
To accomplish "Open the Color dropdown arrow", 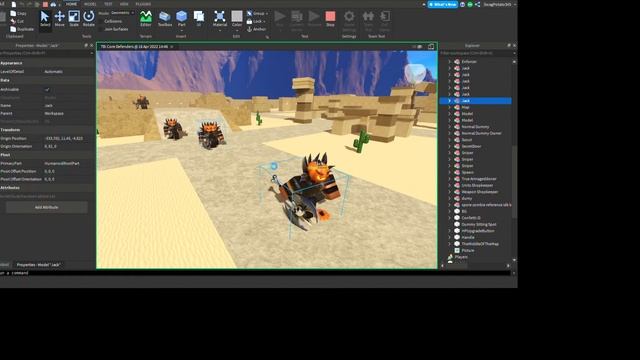I will (x=237, y=30).
